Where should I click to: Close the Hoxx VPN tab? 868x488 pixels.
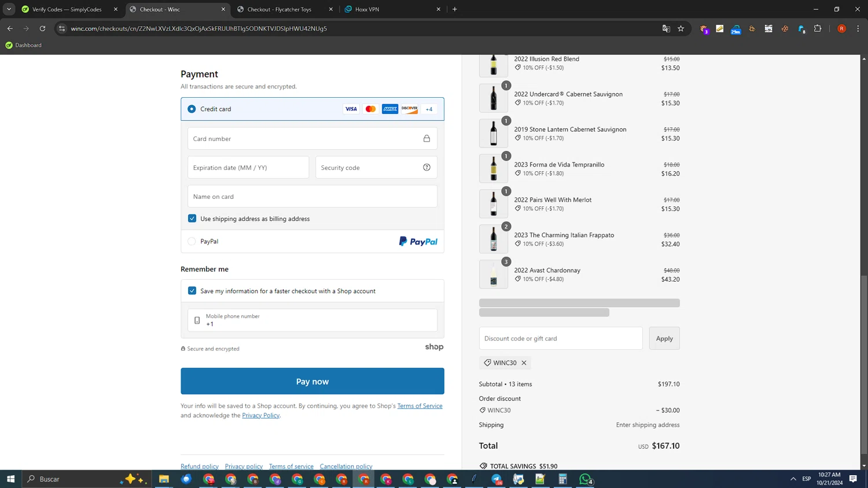click(x=439, y=9)
